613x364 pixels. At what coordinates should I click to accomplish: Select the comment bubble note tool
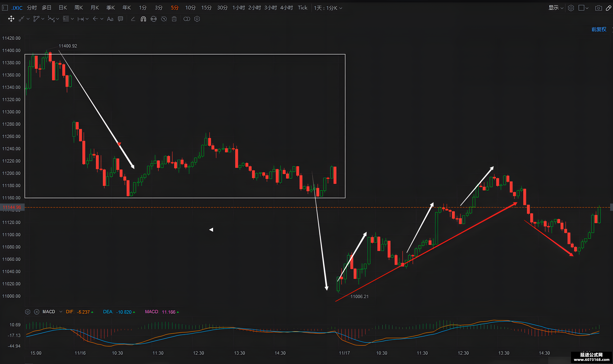pos(120,19)
